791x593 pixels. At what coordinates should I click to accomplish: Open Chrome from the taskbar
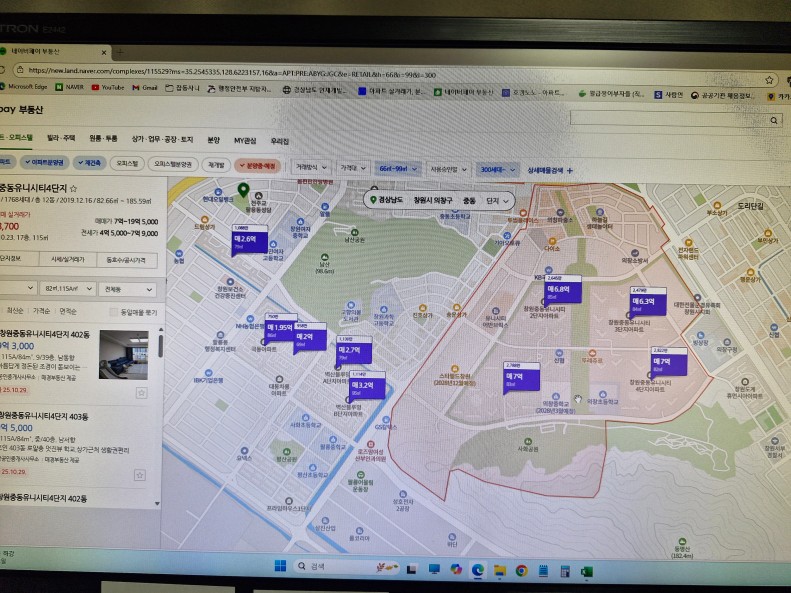pos(522,571)
